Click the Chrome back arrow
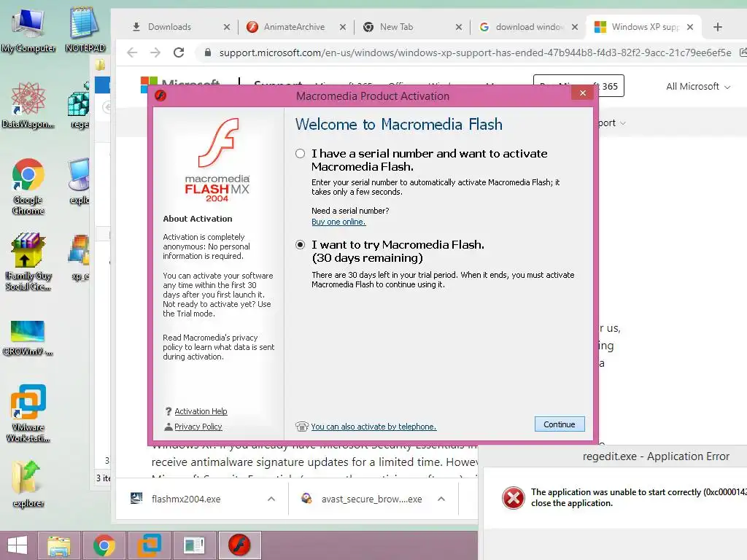 (x=133, y=52)
